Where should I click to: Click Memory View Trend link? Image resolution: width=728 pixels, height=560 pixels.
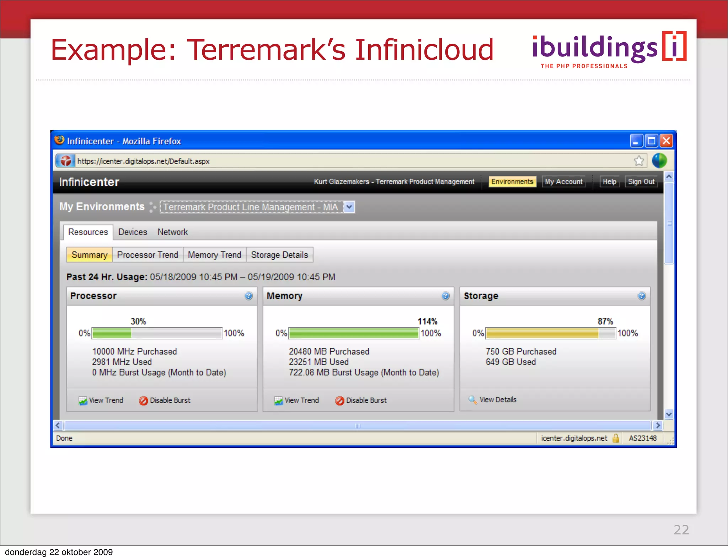pos(302,400)
